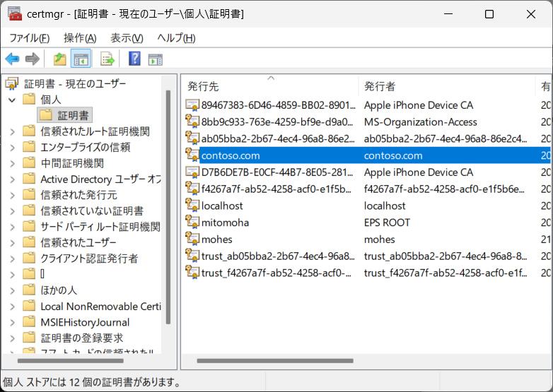This screenshot has height=392, width=553.
Task: Click the tree pane horizontal scrollbar
Action: [71, 361]
